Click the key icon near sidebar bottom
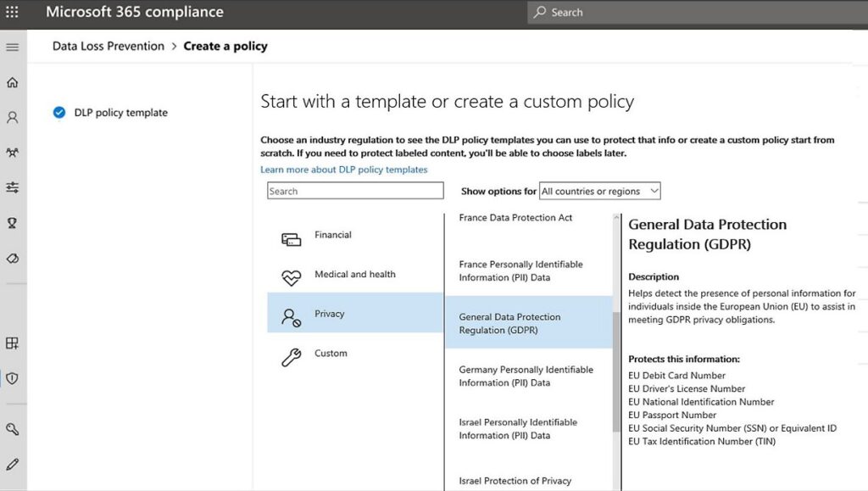868x491 pixels. point(12,429)
